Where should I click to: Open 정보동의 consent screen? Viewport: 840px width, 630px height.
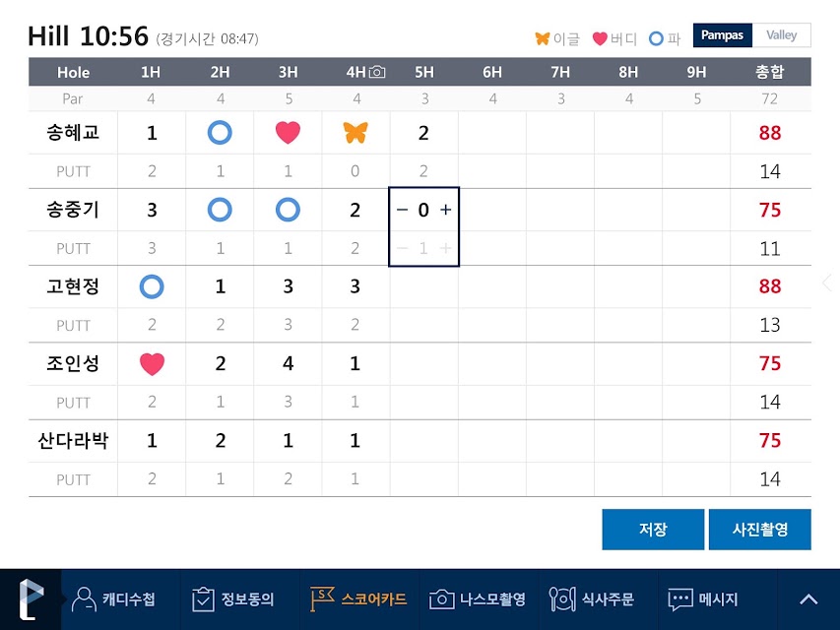coord(233,598)
